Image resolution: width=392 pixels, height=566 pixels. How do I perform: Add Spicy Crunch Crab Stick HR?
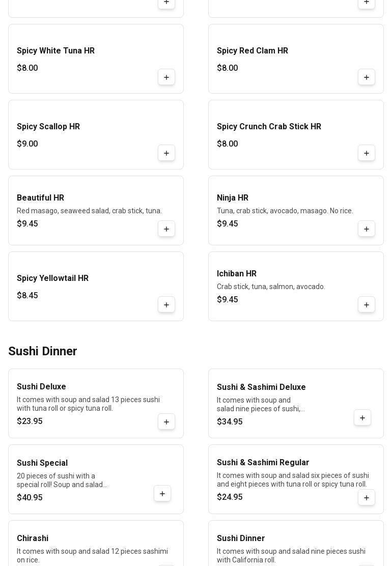tap(367, 153)
